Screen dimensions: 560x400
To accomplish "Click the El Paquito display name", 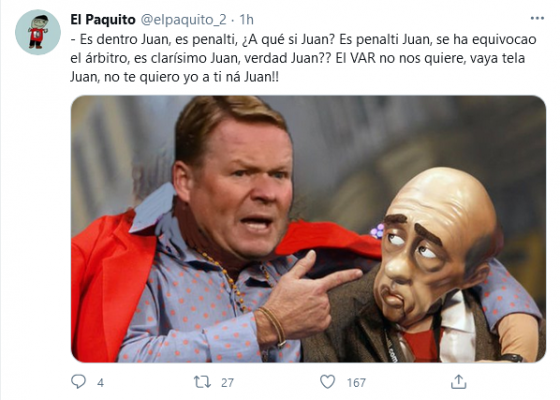I will tap(103, 20).
